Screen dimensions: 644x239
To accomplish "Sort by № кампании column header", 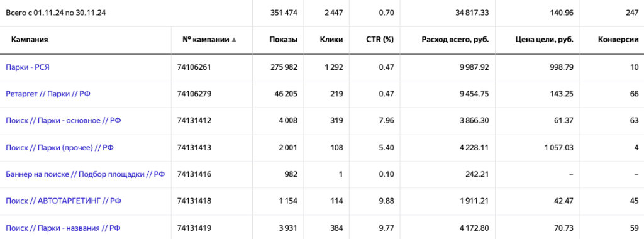I will 206,40.
